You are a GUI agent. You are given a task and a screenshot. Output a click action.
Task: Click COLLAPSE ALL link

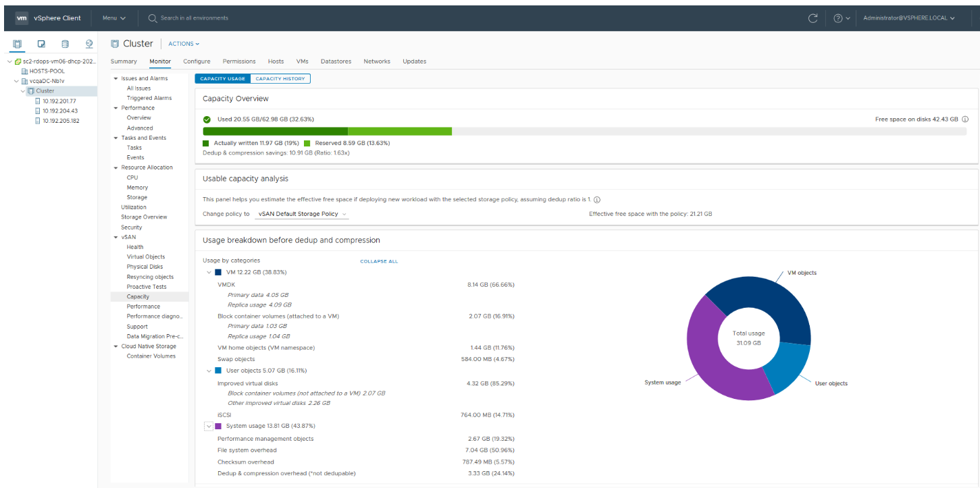click(379, 261)
